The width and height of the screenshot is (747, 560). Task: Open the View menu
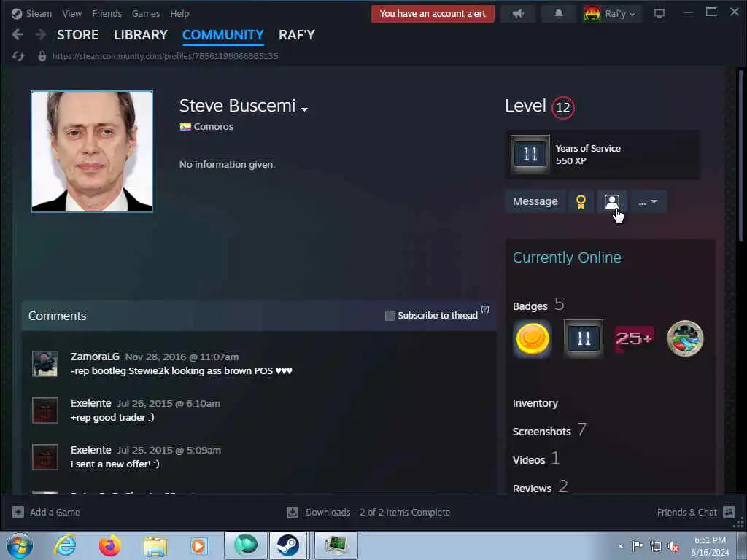click(x=72, y=13)
